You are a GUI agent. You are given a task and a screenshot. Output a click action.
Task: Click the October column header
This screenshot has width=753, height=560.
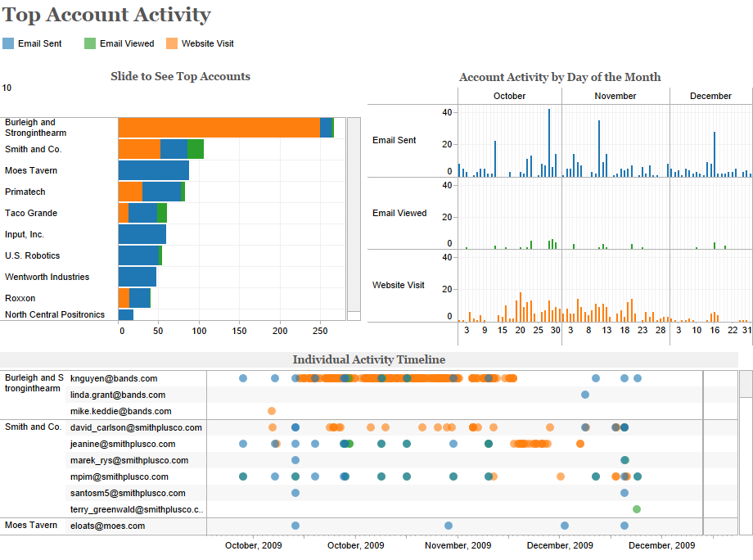(509, 96)
